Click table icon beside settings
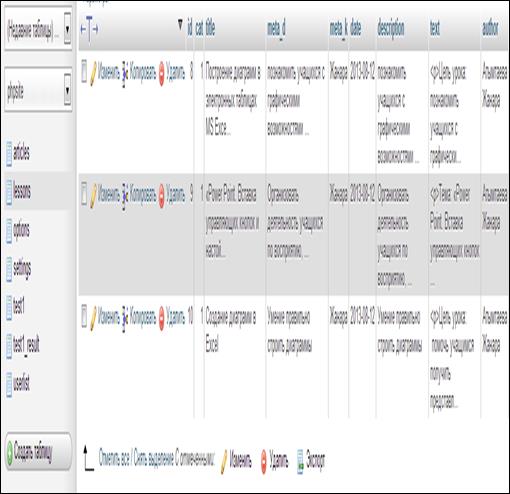Screen dimensions: 510x494 pos(9,269)
